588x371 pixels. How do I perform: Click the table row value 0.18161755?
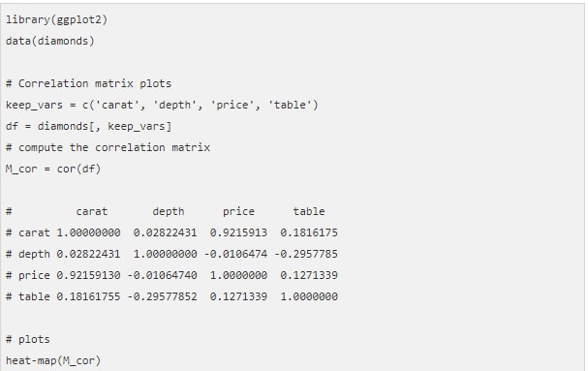tap(88, 296)
